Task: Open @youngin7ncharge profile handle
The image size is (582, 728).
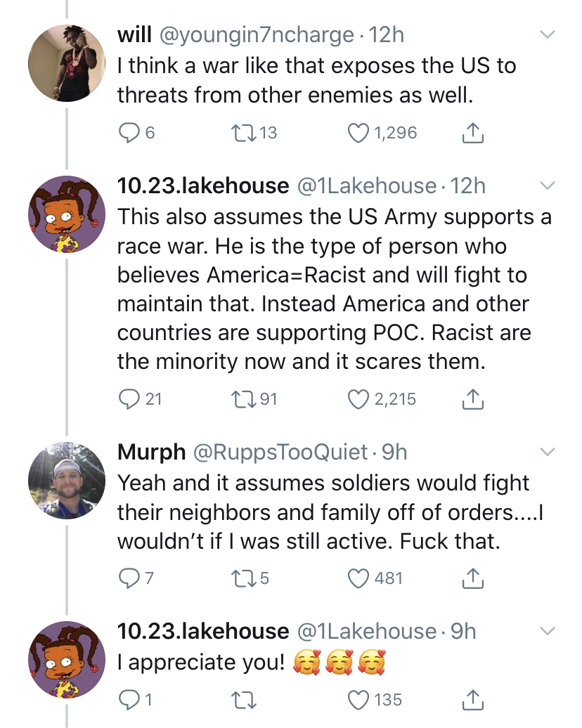Action: click(257, 35)
